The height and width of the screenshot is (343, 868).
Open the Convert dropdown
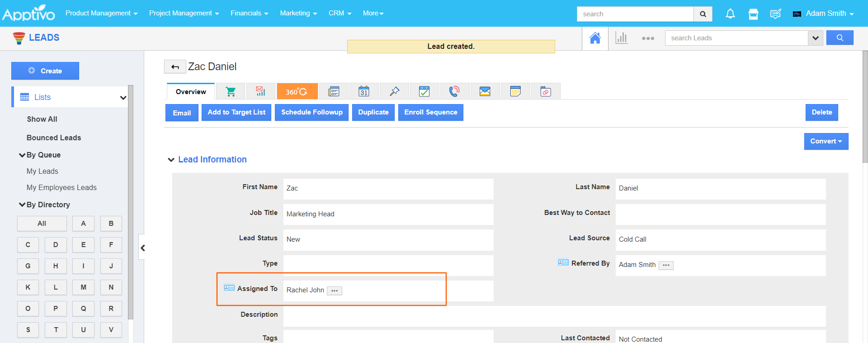826,141
